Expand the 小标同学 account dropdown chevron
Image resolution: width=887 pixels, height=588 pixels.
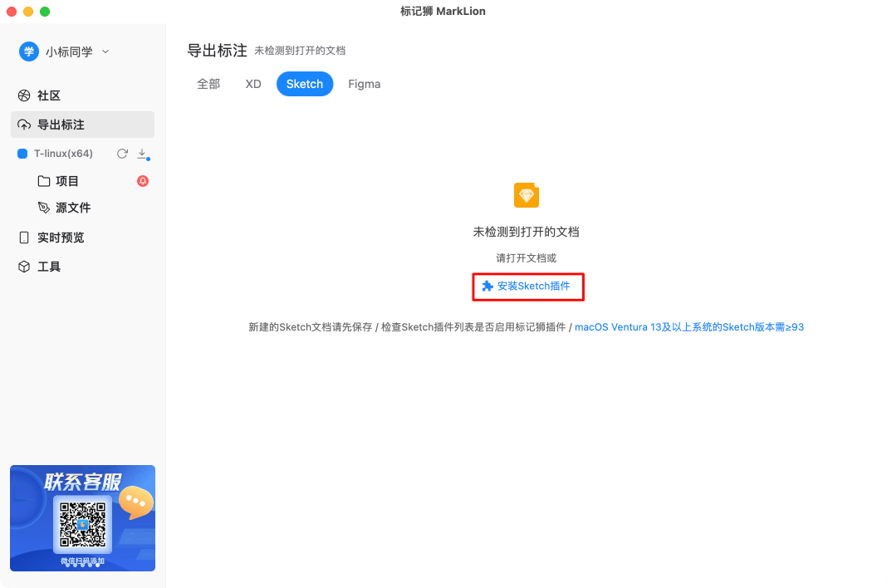tap(105, 51)
